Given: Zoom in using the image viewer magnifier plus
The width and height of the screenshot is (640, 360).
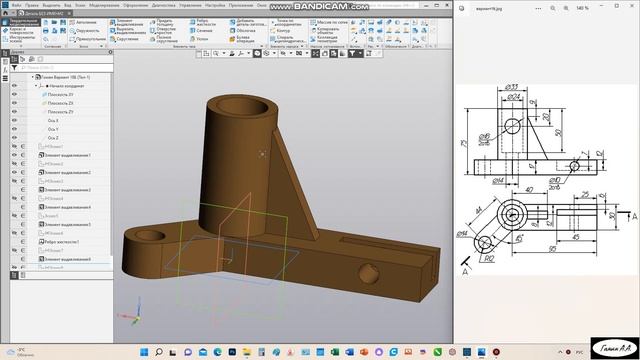Looking at the screenshot, I should click(x=566, y=8).
